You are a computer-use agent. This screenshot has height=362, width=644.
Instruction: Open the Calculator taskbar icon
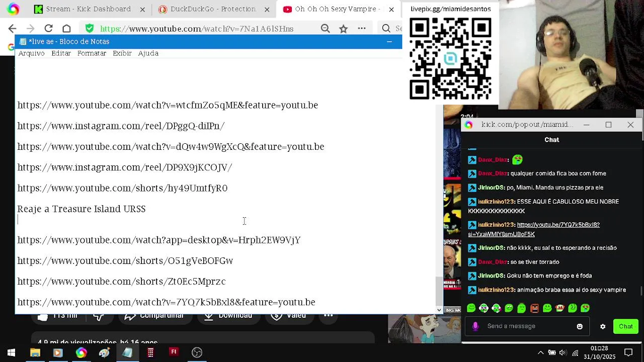[x=150, y=352]
